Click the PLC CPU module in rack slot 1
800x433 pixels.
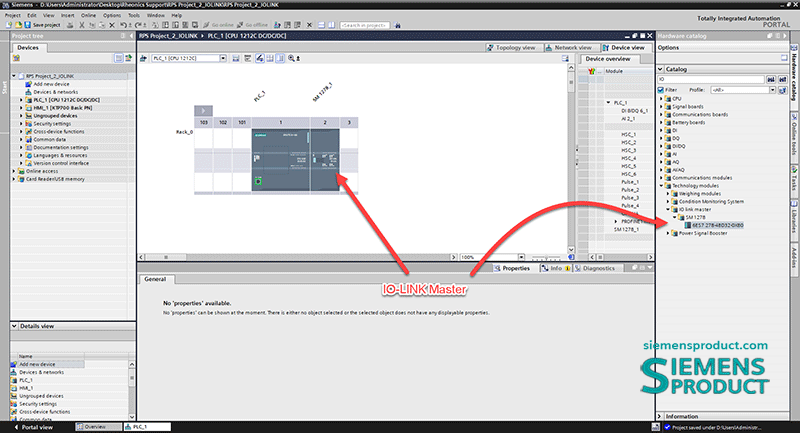pos(281,160)
